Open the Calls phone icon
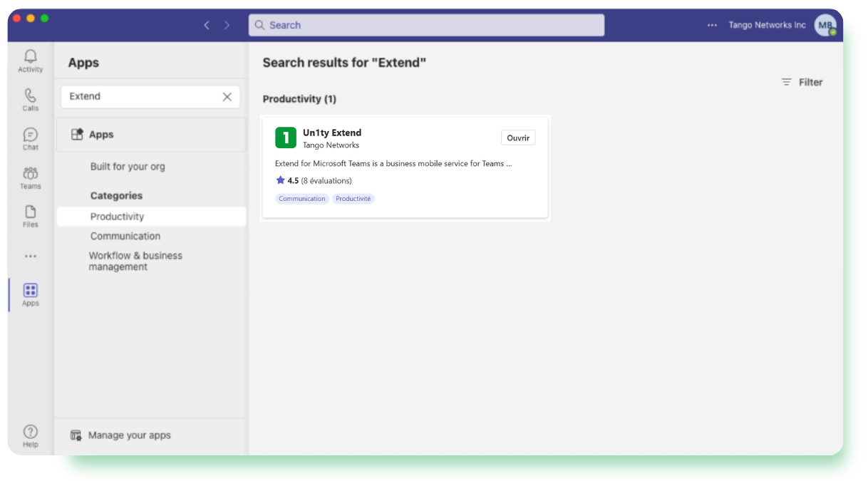 30,100
